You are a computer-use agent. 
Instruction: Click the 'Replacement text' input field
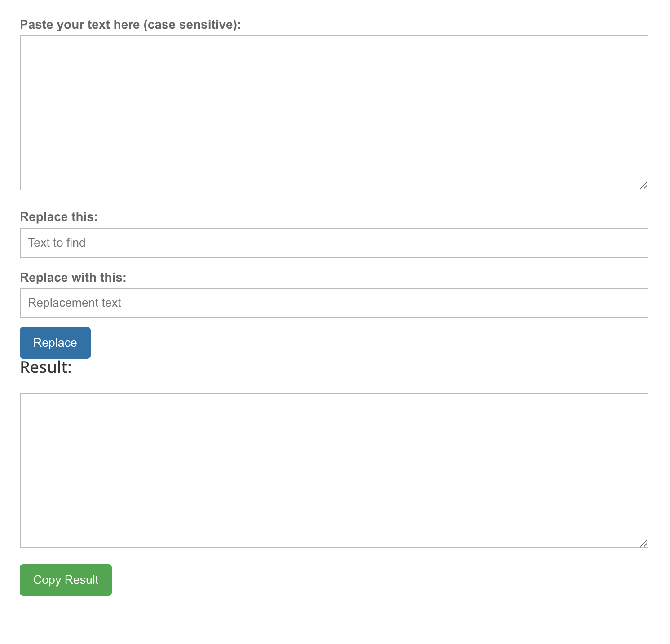point(334,303)
